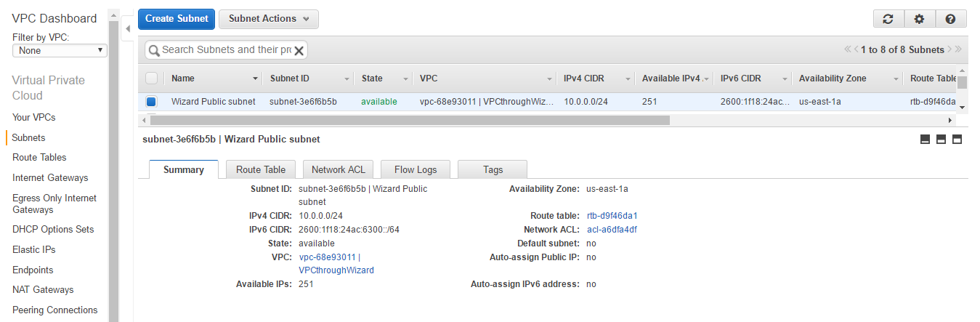
Task: Set details pane to half-height layout
Action: pyautogui.click(x=941, y=140)
